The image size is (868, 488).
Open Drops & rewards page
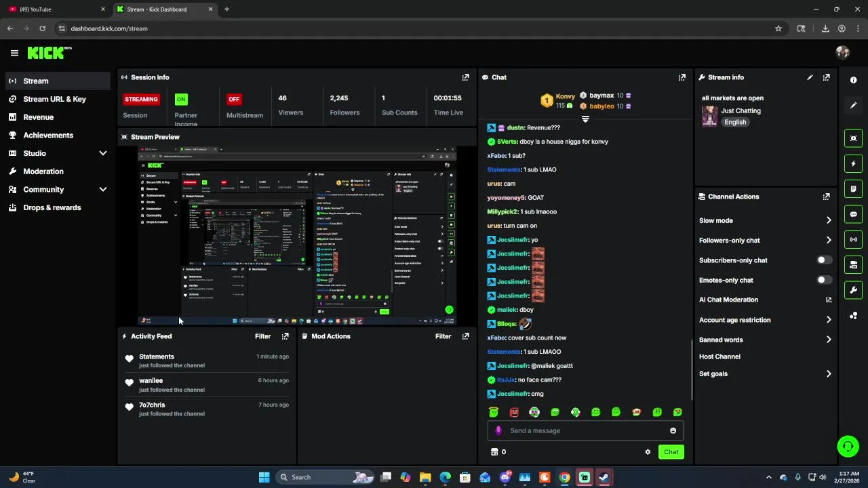(x=58, y=207)
